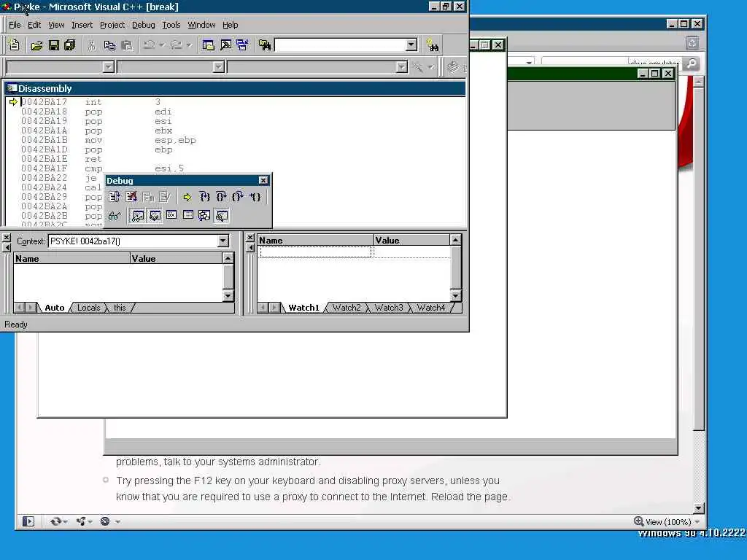The height and width of the screenshot is (560, 747).
Task: Click the Cut scissors icon
Action: [92, 45]
